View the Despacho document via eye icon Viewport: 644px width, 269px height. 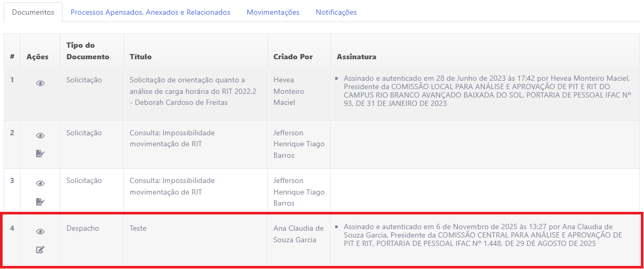click(x=40, y=232)
